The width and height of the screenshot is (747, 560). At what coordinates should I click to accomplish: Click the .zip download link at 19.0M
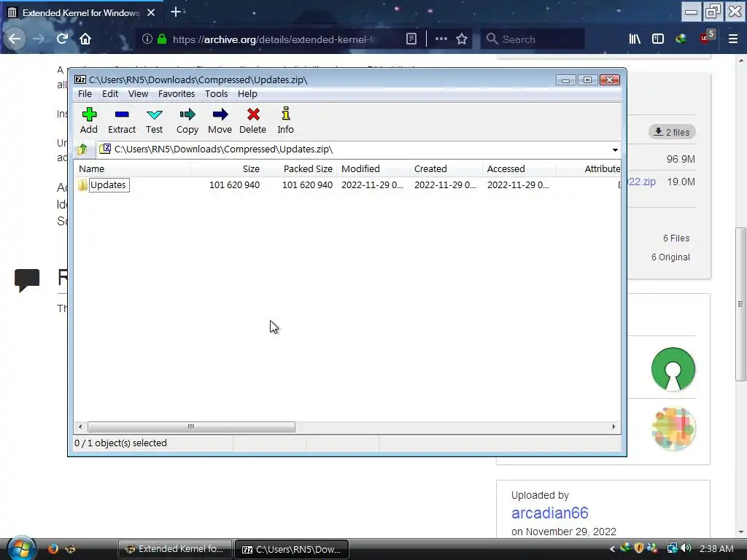click(x=642, y=182)
